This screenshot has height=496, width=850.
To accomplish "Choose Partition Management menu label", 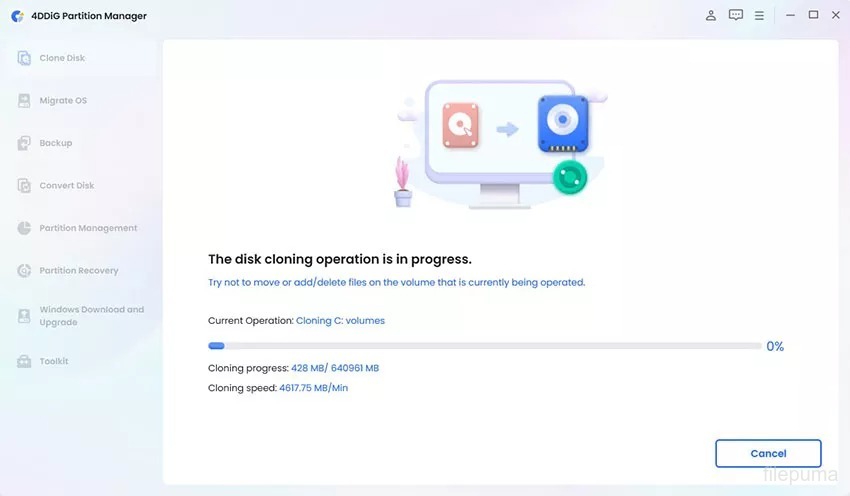I will pos(88,228).
